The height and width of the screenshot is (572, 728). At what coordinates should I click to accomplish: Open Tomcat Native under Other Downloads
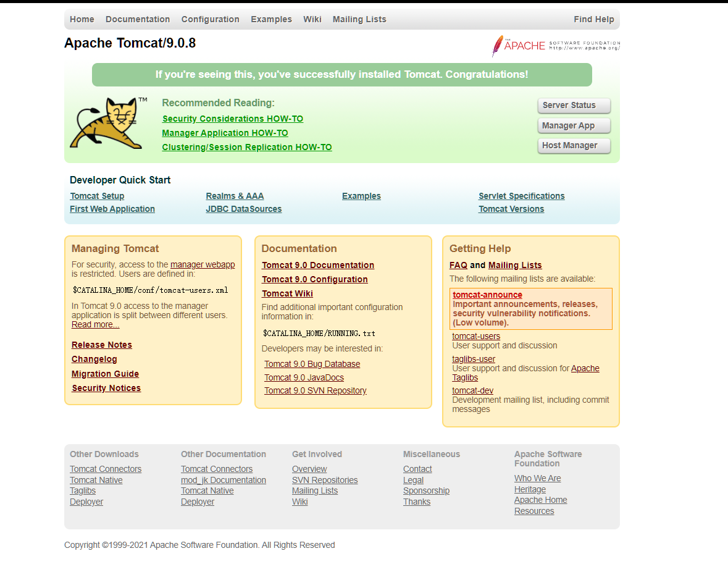tap(96, 480)
